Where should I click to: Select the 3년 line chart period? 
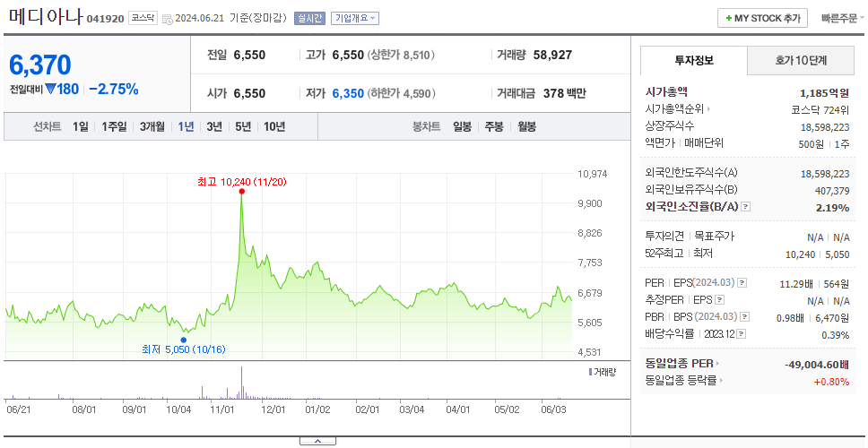tap(214, 126)
